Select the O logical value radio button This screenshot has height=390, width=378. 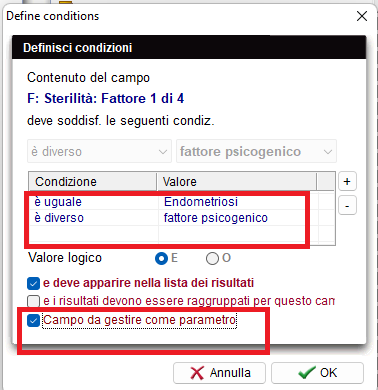click(212, 259)
